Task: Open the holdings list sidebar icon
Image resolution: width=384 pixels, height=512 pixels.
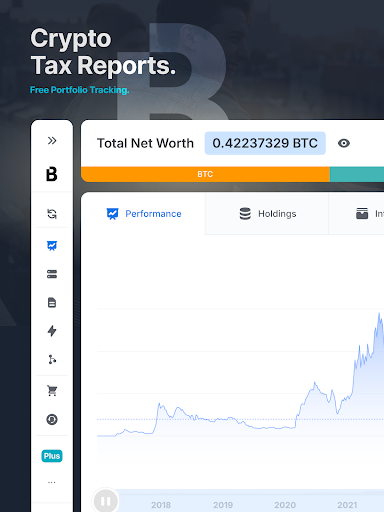Action: [52, 274]
